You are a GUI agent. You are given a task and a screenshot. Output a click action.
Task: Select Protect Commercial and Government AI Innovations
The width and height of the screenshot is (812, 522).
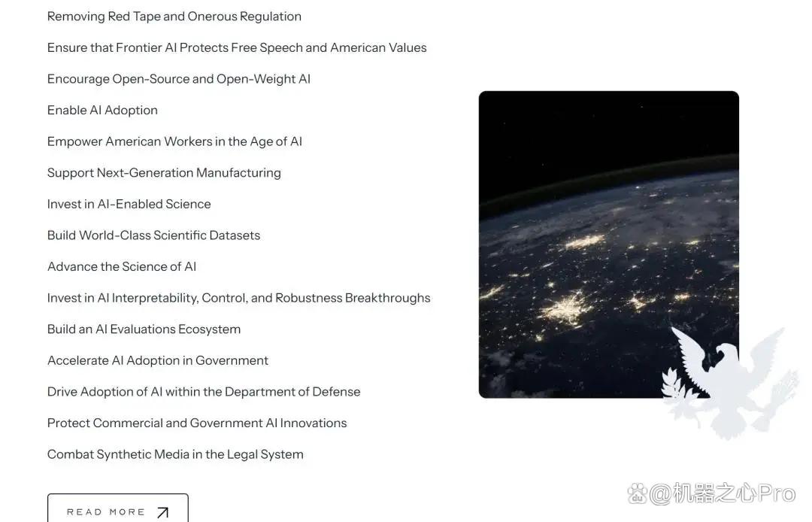197,423
